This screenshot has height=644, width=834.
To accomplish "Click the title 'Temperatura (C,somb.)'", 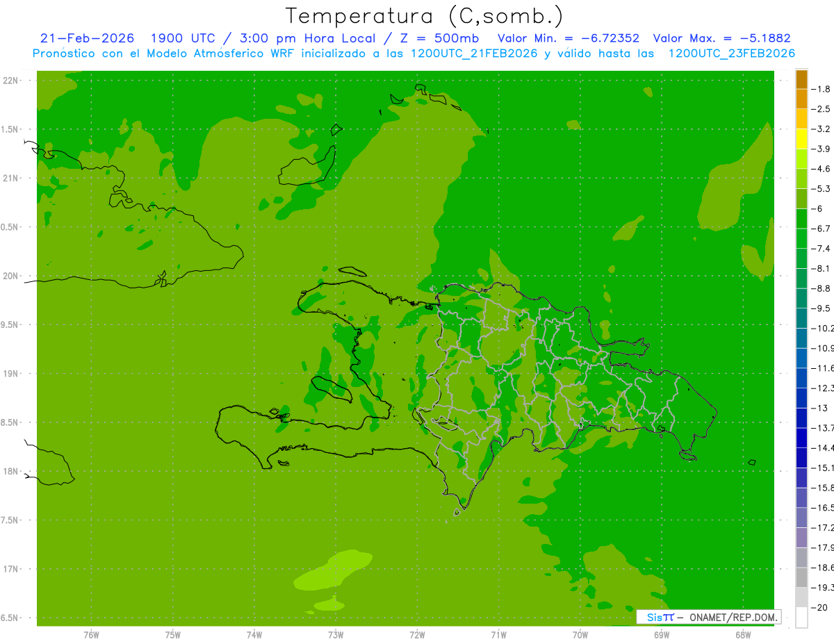I will 425,15.
